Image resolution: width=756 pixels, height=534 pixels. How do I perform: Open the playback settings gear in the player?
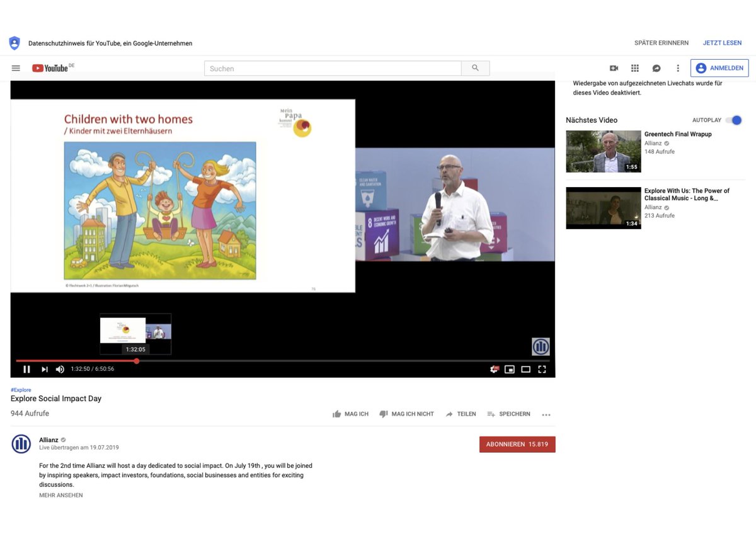coord(494,369)
